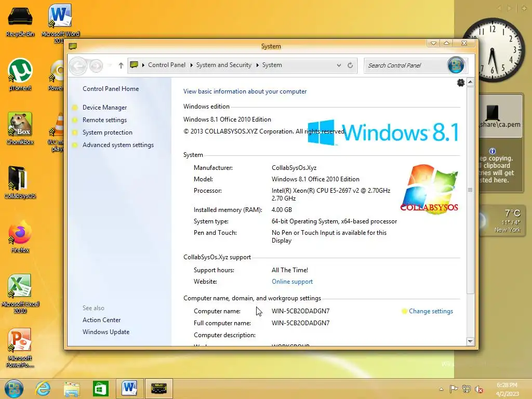Viewport: 532px width, 399px height.
Task: Open Remote settings link
Action: [x=104, y=120]
